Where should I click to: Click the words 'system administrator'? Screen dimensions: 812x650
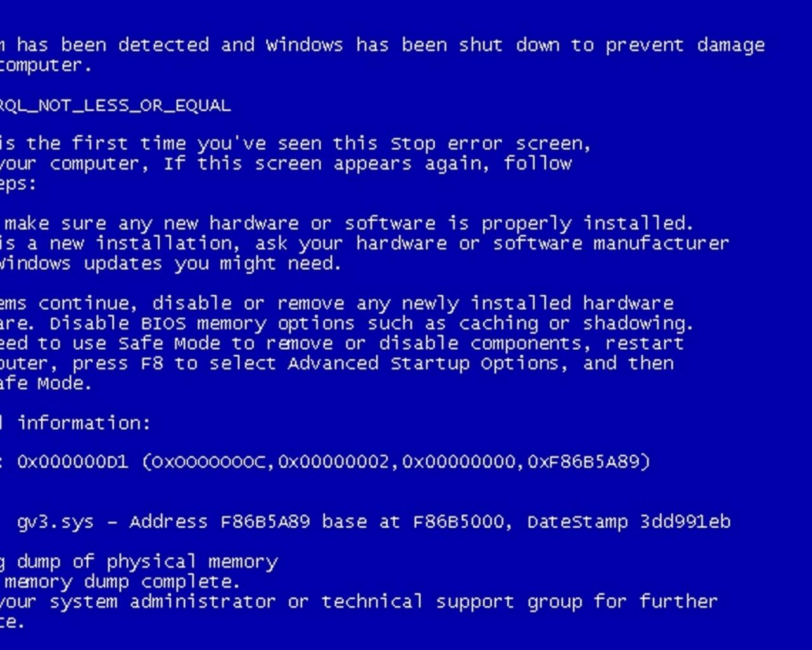coord(162,602)
